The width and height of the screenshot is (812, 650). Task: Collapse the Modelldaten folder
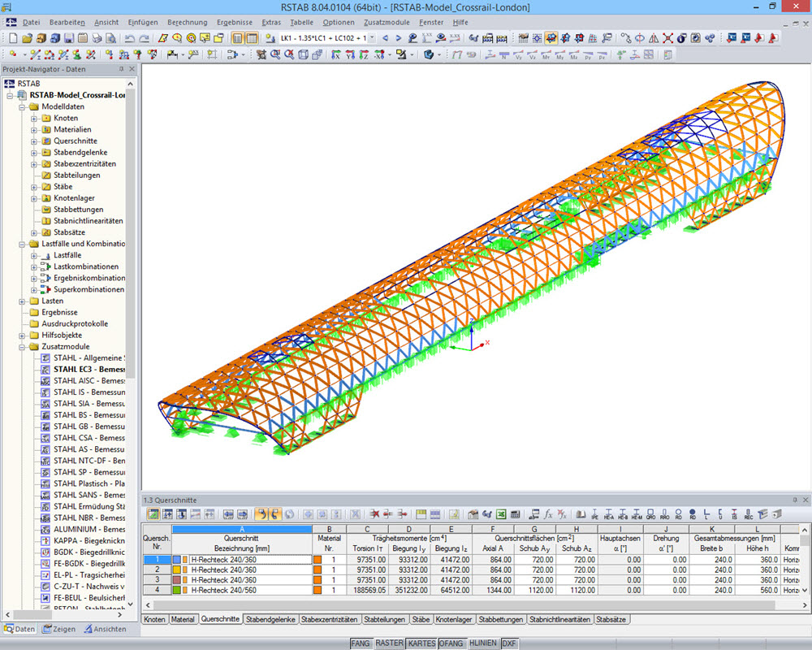pyautogui.click(x=22, y=106)
